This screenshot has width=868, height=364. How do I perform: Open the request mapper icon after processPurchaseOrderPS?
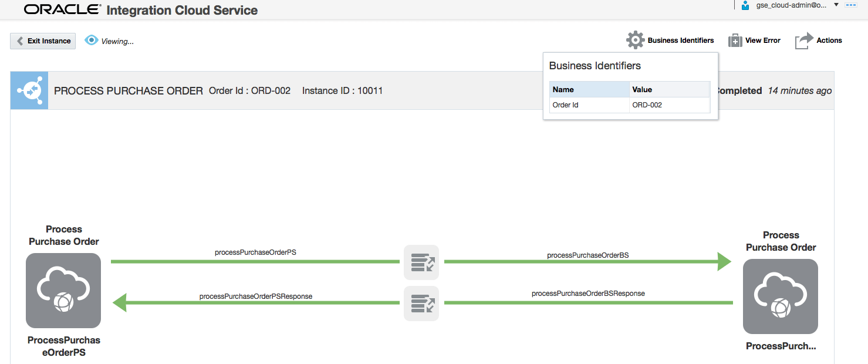pyautogui.click(x=421, y=262)
